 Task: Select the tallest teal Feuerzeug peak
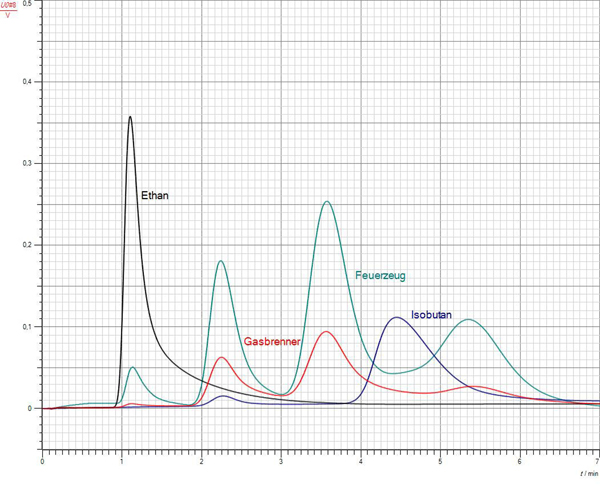[326, 202]
